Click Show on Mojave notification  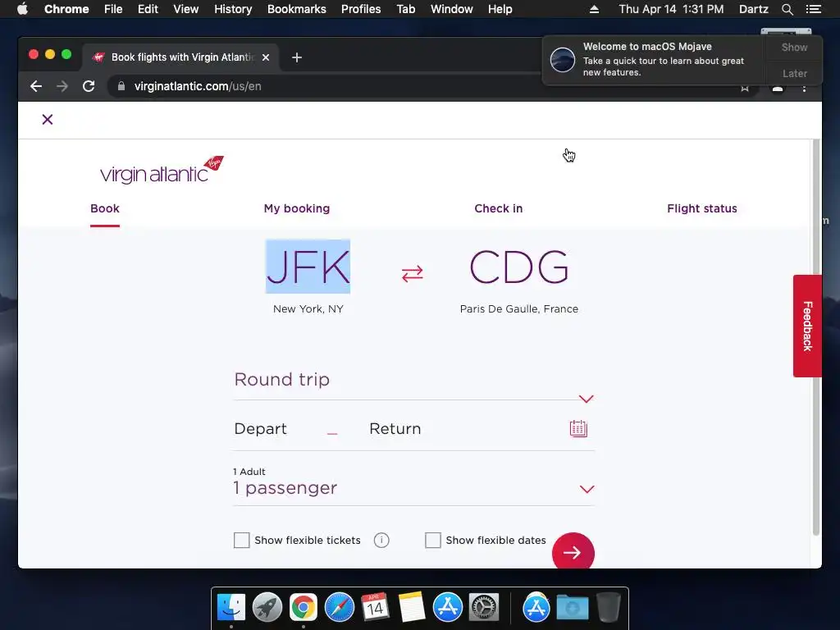tap(794, 47)
